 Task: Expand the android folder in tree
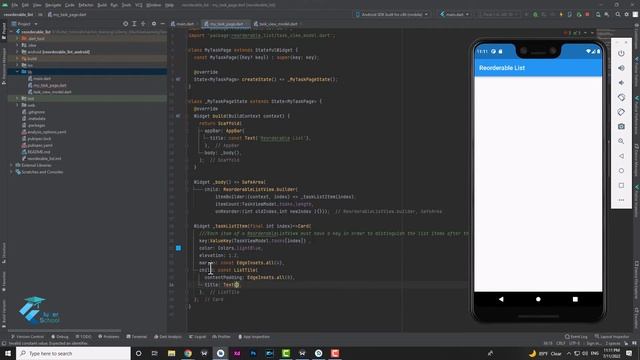17,52
